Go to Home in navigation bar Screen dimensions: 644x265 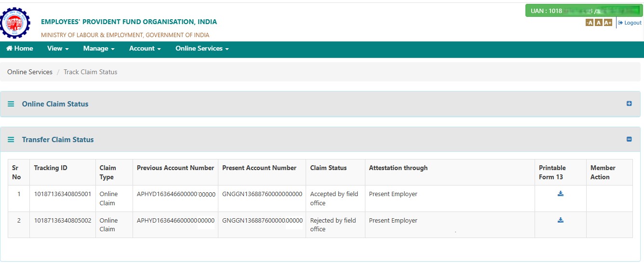pyautogui.click(x=20, y=49)
